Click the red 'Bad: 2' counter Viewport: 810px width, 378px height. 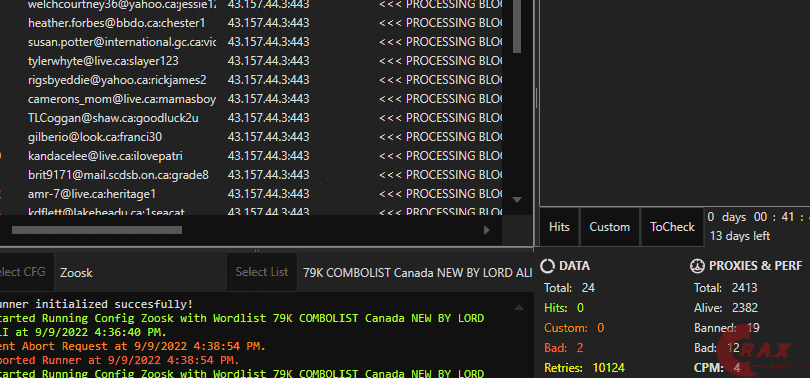[564, 348]
